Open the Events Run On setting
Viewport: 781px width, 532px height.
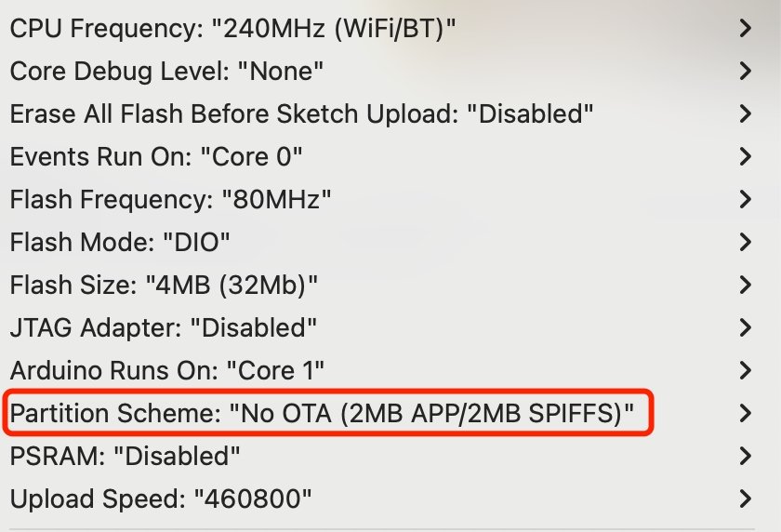(x=156, y=156)
